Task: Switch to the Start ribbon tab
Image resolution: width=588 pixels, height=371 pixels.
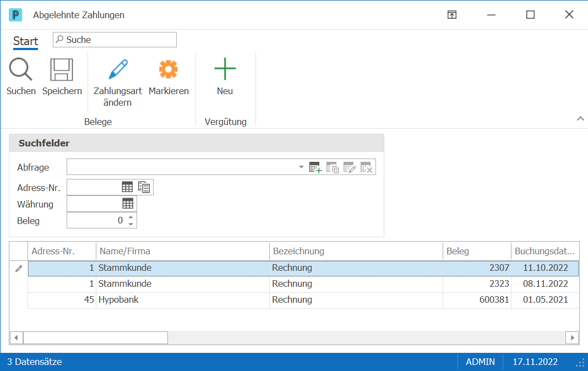Action: [25, 41]
